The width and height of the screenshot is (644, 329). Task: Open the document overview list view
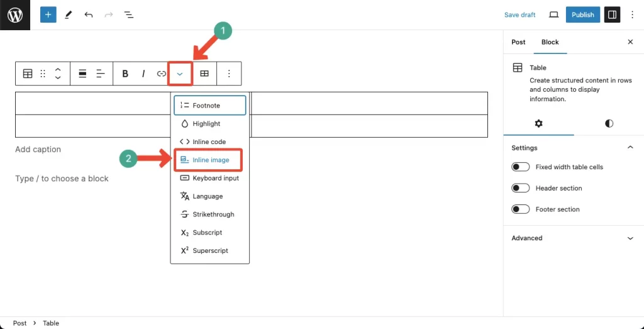[128, 15]
